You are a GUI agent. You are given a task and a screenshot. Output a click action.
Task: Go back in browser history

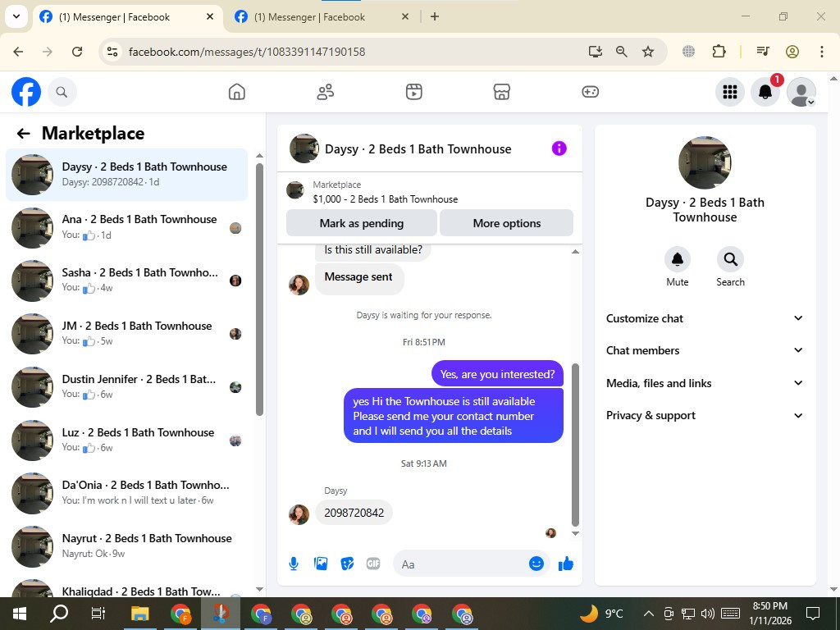point(18,52)
